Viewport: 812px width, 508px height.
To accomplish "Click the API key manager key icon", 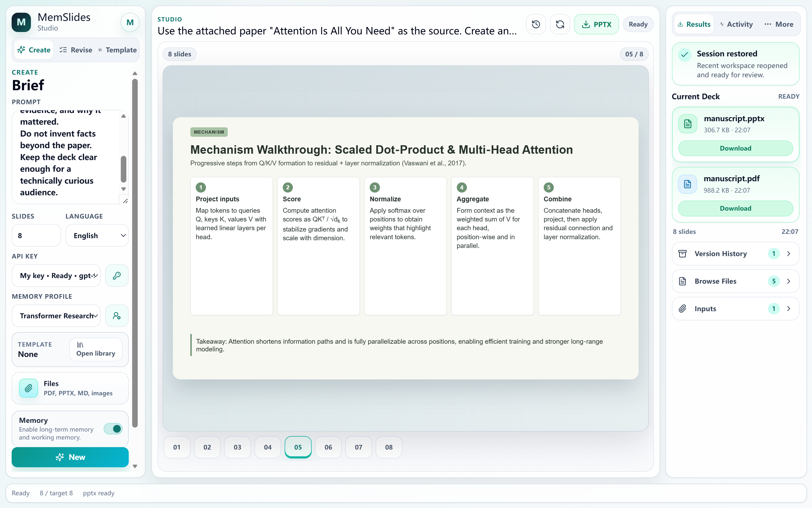I will click(117, 275).
